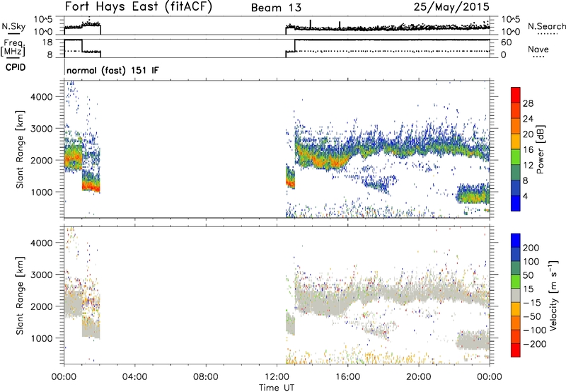Screen dimensions: 566x392
Task: Select the "Freq. [MHz]" label
Action: (x=13, y=47)
